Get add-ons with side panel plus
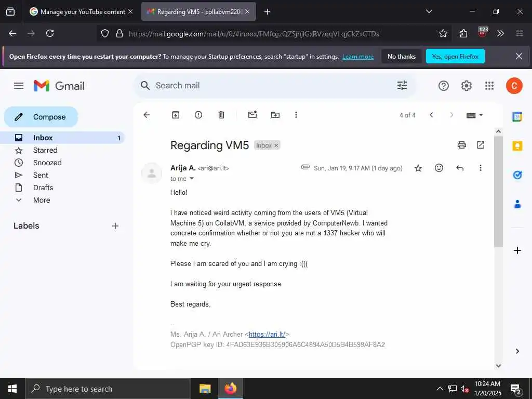532x399 pixels. [517, 251]
